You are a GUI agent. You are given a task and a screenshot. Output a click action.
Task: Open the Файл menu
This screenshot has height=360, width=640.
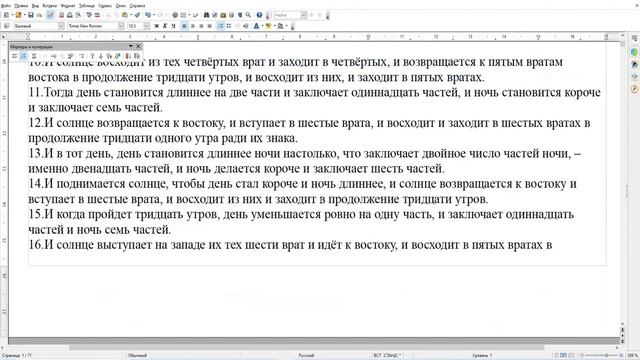click(x=6, y=6)
